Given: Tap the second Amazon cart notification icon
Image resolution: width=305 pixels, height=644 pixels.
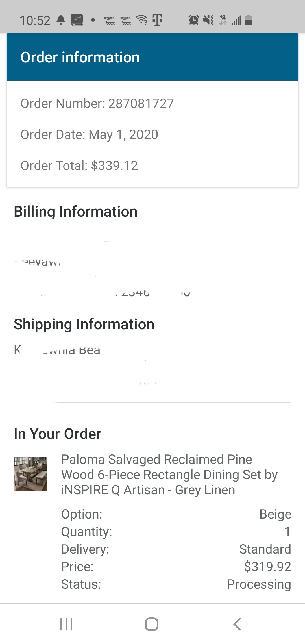Looking at the screenshot, I should click(125, 21).
